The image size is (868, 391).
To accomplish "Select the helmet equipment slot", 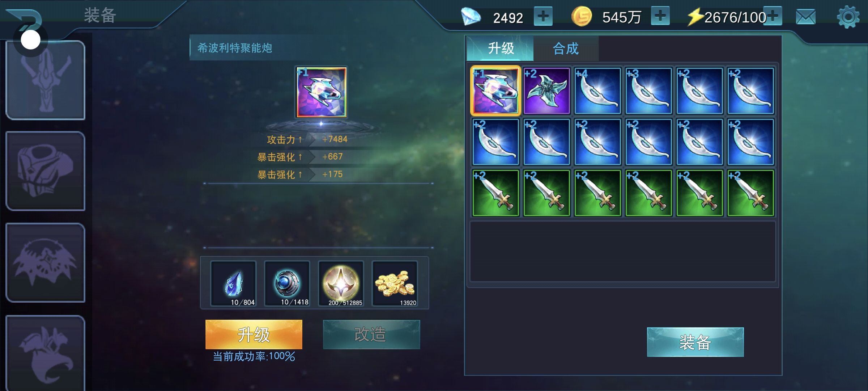I will [46, 80].
